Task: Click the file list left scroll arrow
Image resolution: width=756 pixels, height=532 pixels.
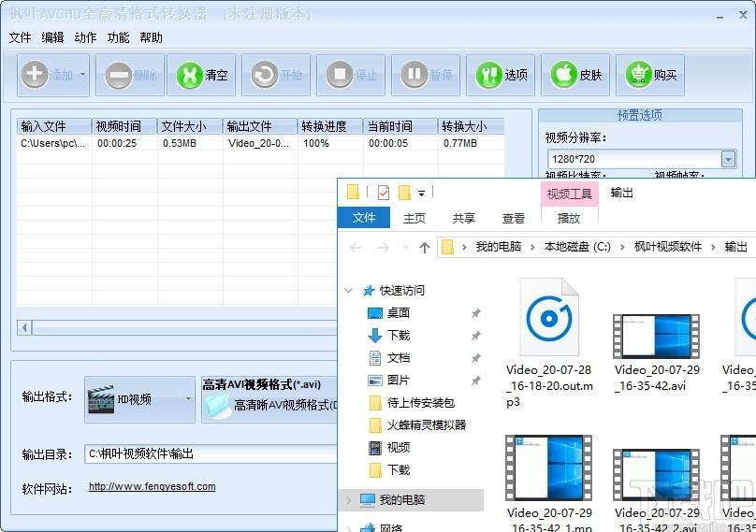Action: pos(24,328)
